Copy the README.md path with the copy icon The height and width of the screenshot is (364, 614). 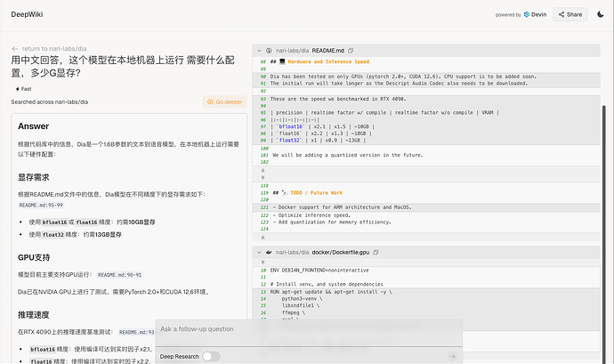351,51
